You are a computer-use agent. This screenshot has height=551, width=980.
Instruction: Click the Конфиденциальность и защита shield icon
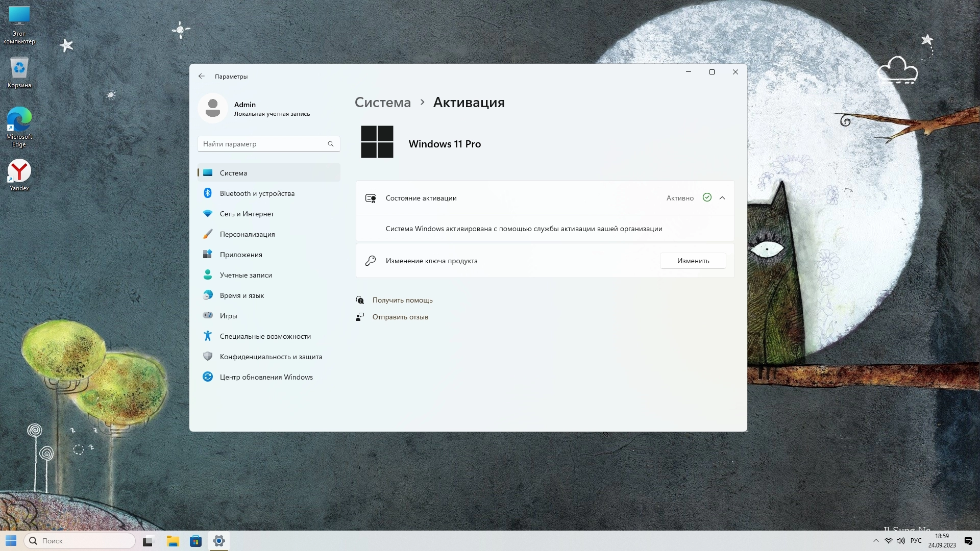(208, 357)
